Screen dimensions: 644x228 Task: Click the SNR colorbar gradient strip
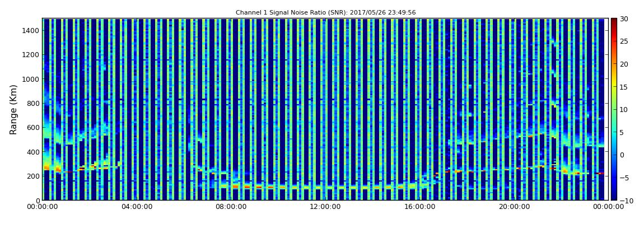click(x=614, y=109)
